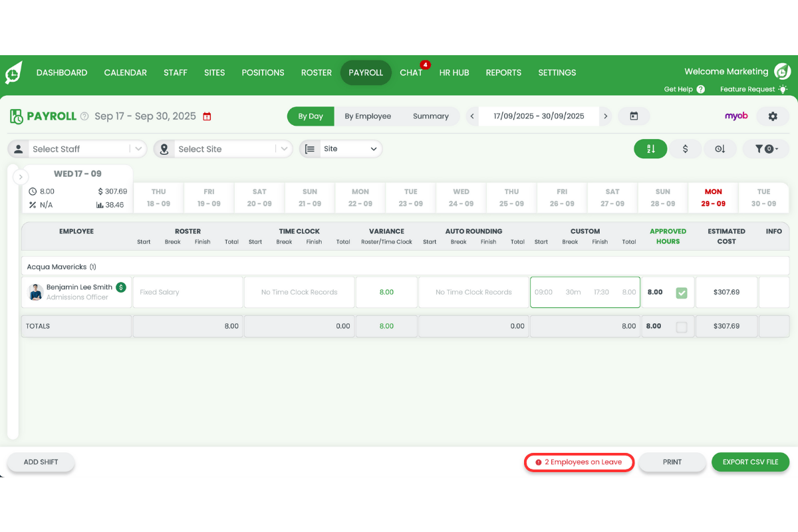Open the calendar picker beside the date range
Viewport: 798px width, 532px height.
click(x=634, y=116)
